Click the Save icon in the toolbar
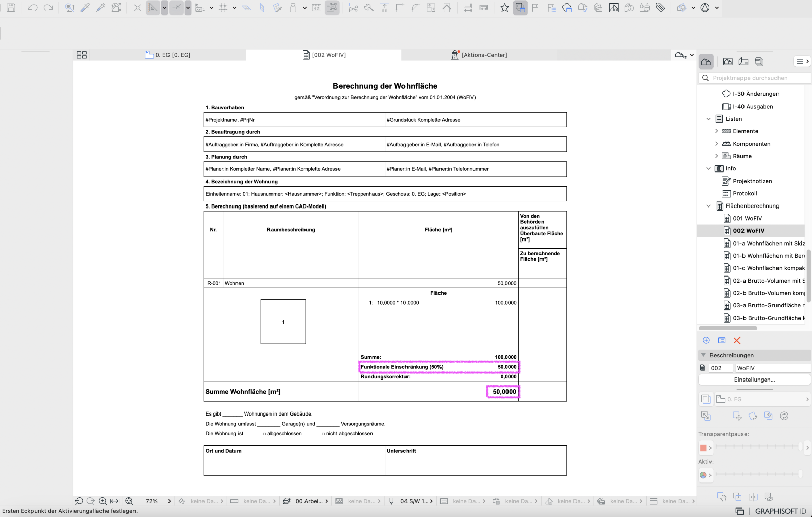Viewport: 812px width, 517px height. tap(11, 8)
